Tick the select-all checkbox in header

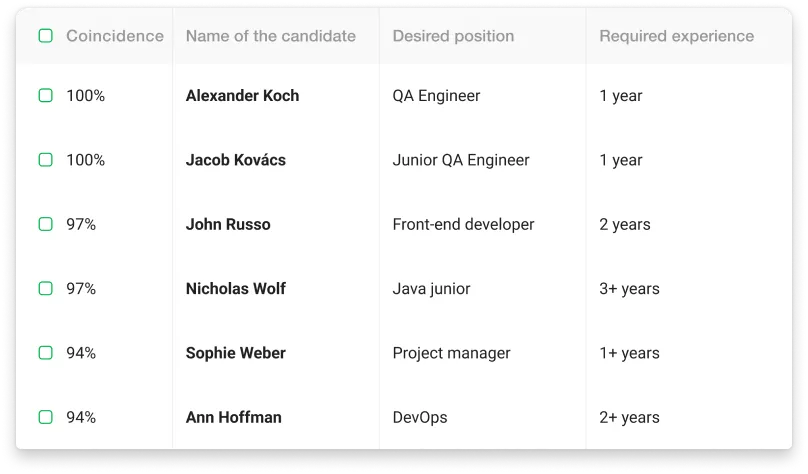pos(45,36)
